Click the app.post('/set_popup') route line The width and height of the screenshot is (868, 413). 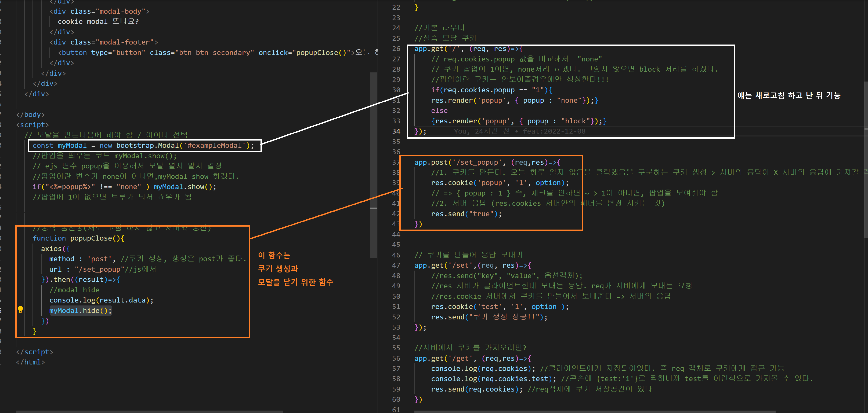[x=487, y=162]
